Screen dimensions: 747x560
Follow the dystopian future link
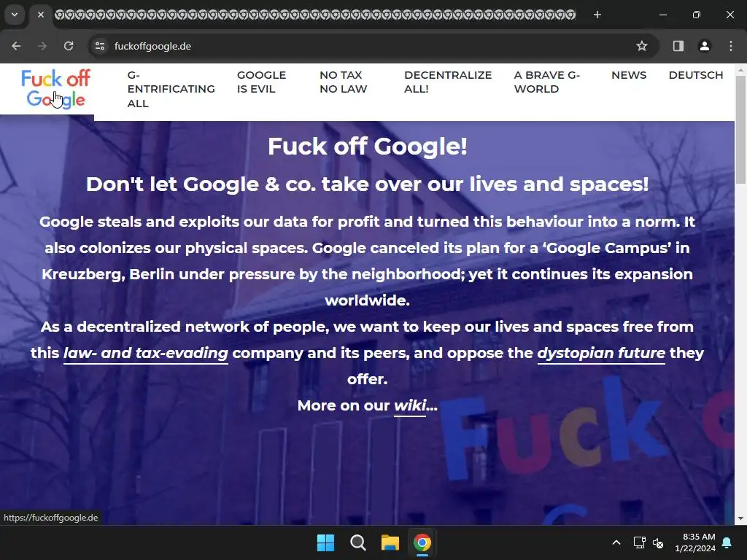(601, 354)
